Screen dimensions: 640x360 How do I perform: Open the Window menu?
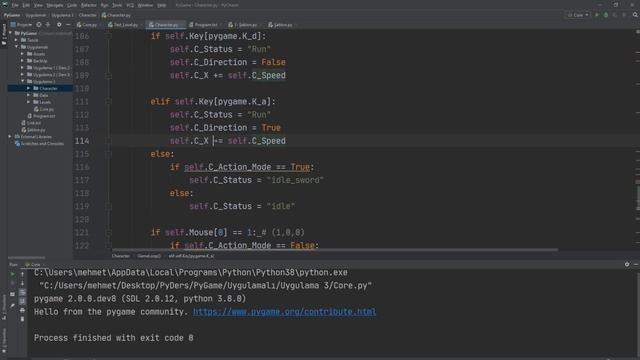click(145, 5)
